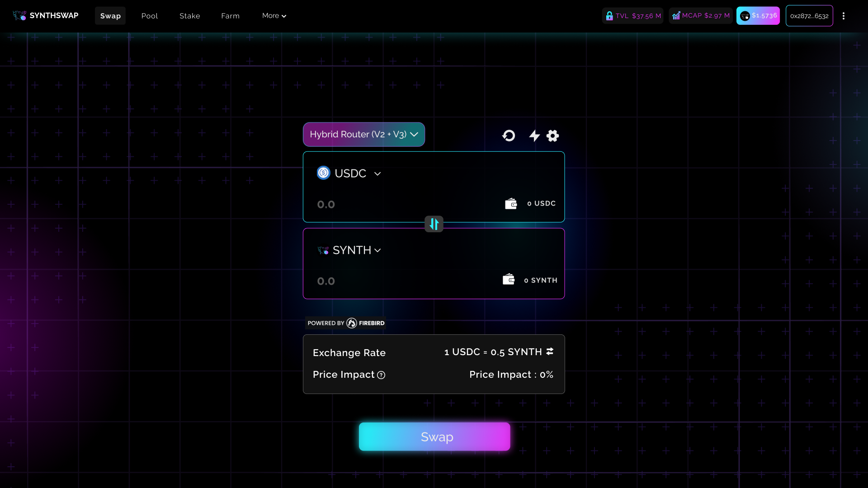
Task: Click the SYNTH wallet balance icon
Action: tap(509, 280)
